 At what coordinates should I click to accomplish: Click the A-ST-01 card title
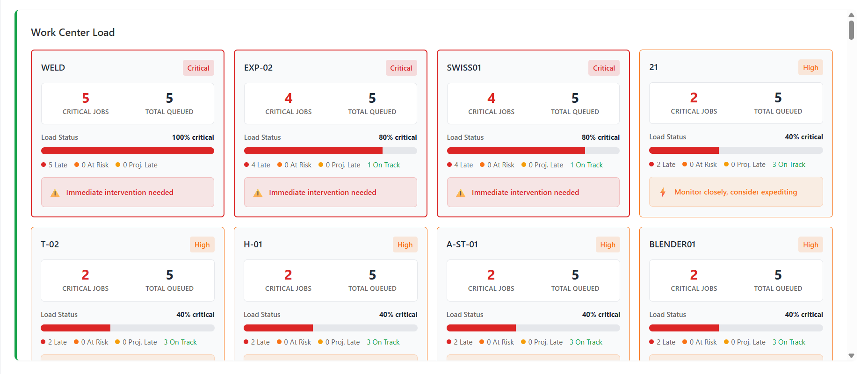pos(462,244)
